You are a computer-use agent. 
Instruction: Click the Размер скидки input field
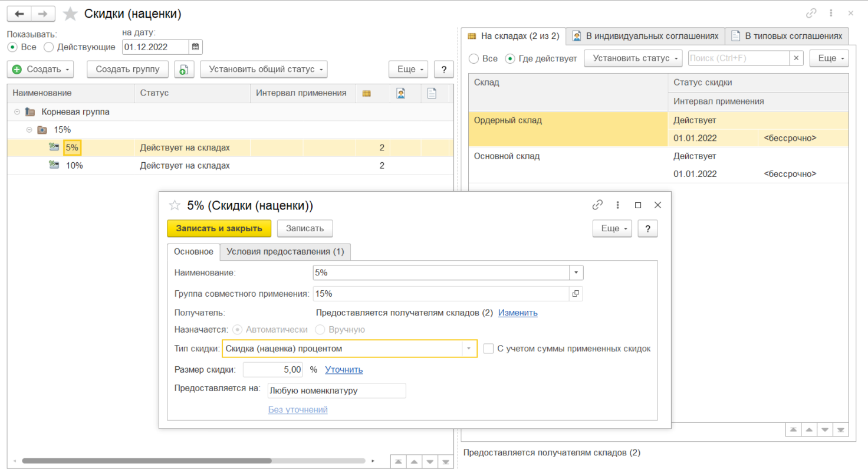coord(273,370)
